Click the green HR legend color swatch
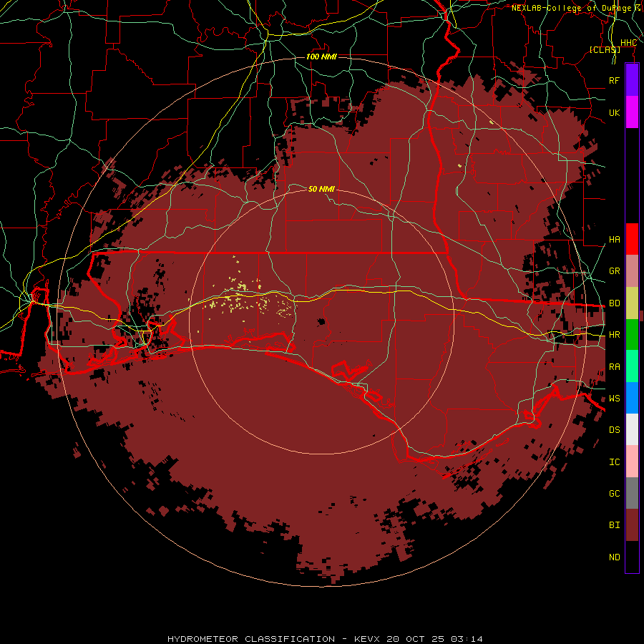The width and height of the screenshot is (644, 644). [632, 334]
